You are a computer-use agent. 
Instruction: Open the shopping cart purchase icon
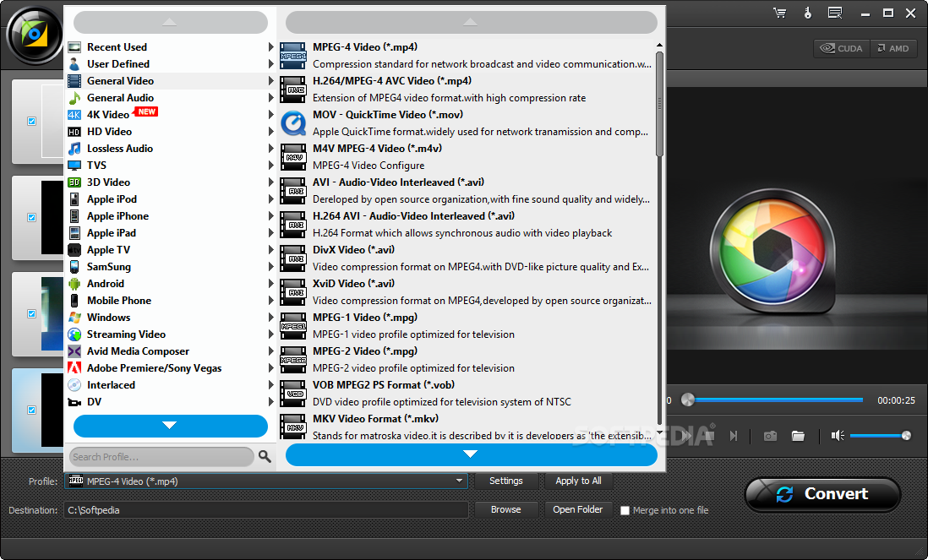pos(780,13)
